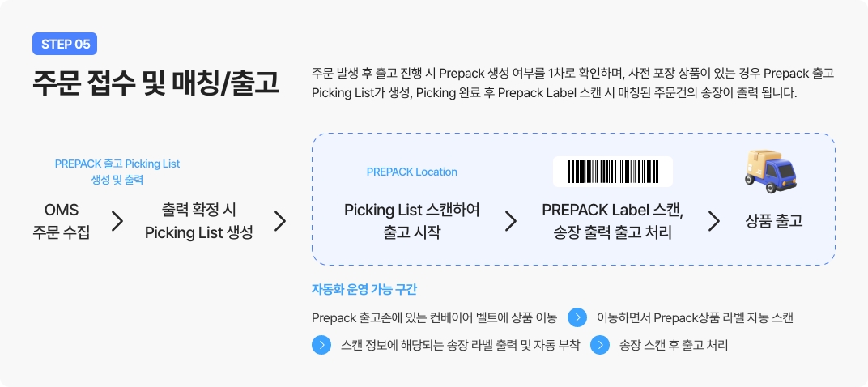The width and height of the screenshot is (868, 387).
Task: Click PREPACK Label 스캔, 송장 출력 step
Action: [613, 221]
